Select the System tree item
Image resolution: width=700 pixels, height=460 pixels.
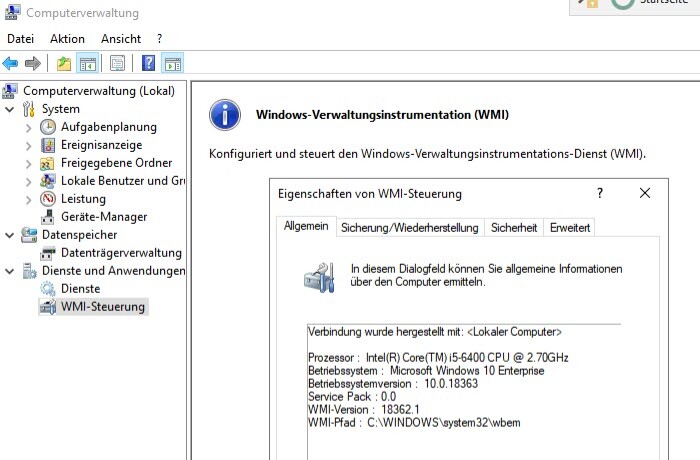tap(61, 109)
